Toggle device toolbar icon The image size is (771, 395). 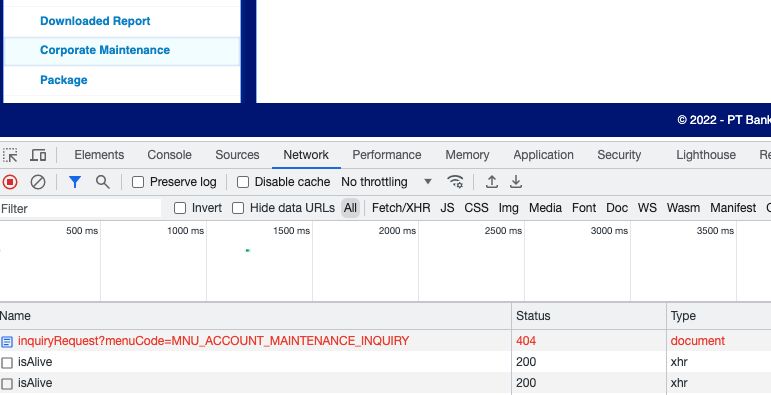click(x=38, y=155)
